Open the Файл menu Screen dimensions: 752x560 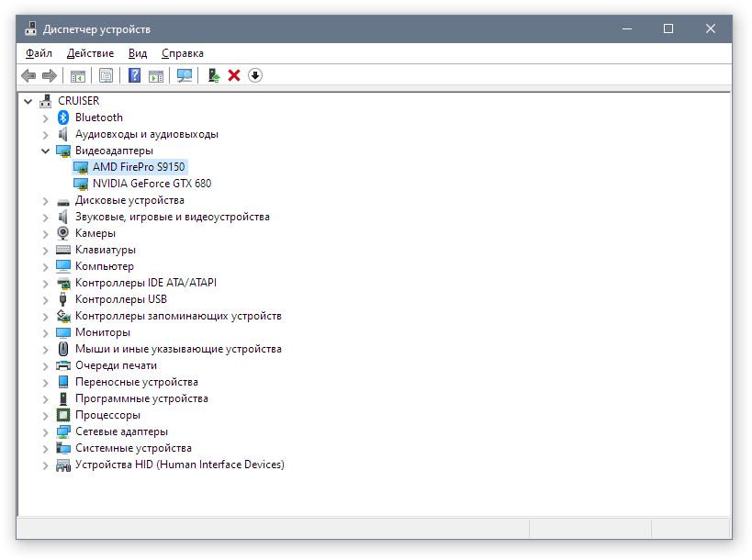click(x=39, y=53)
